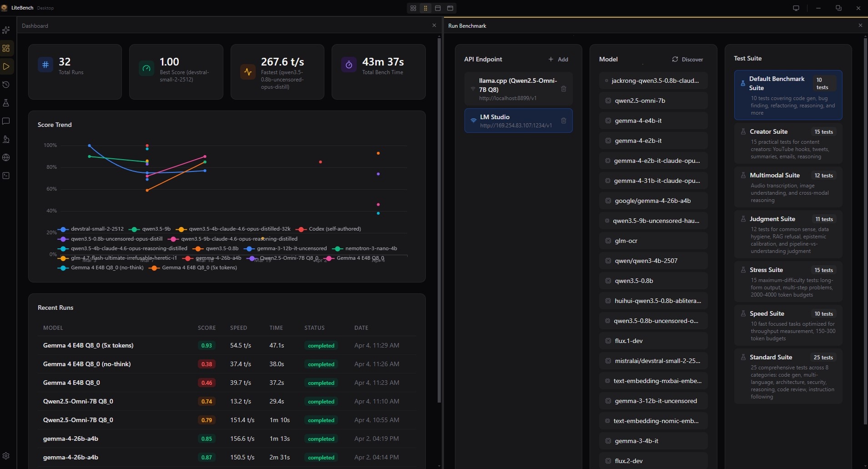Image resolution: width=868 pixels, height=469 pixels.
Task: Add a new API endpoint
Action: pyautogui.click(x=558, y=59)
